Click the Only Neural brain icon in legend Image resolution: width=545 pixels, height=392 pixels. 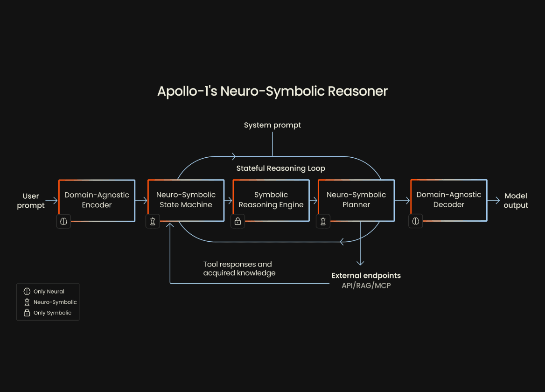pos(27,292)
